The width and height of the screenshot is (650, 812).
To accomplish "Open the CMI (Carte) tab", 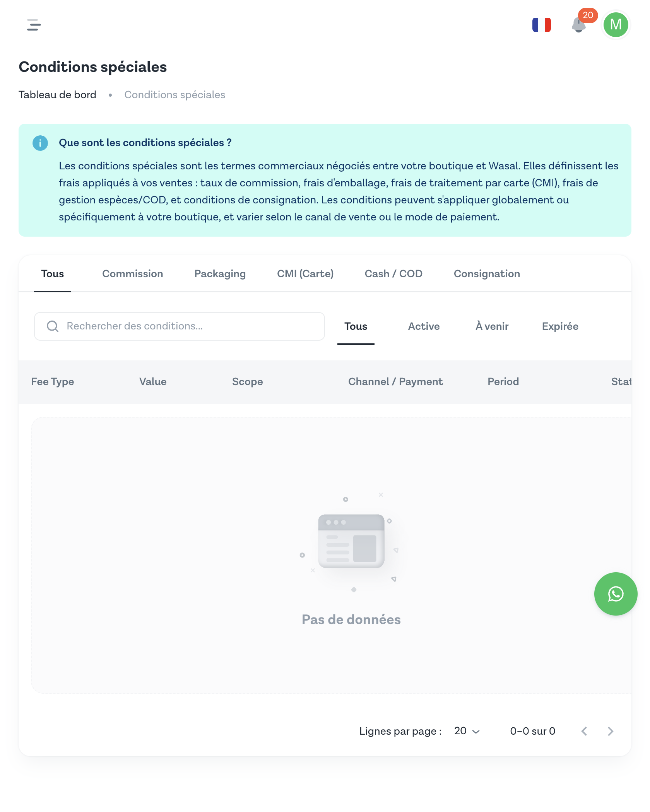I will click(305, 274).
